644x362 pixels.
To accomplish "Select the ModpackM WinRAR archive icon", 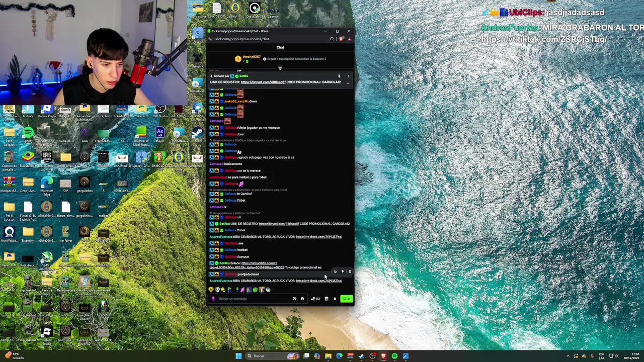I will [9, 185].
